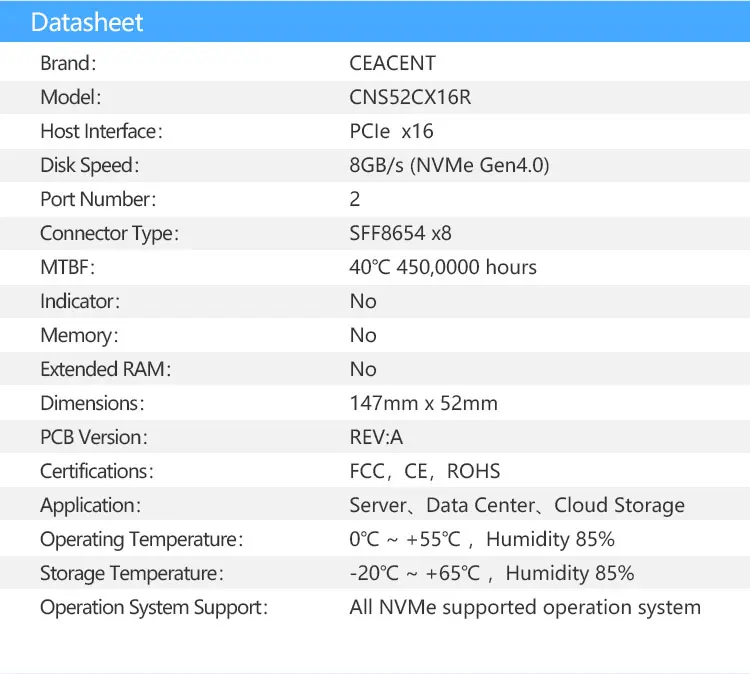This screenshot has width=750, height=674.
Task: Select the PCIe x16 value
Action: tap(391, 131)
